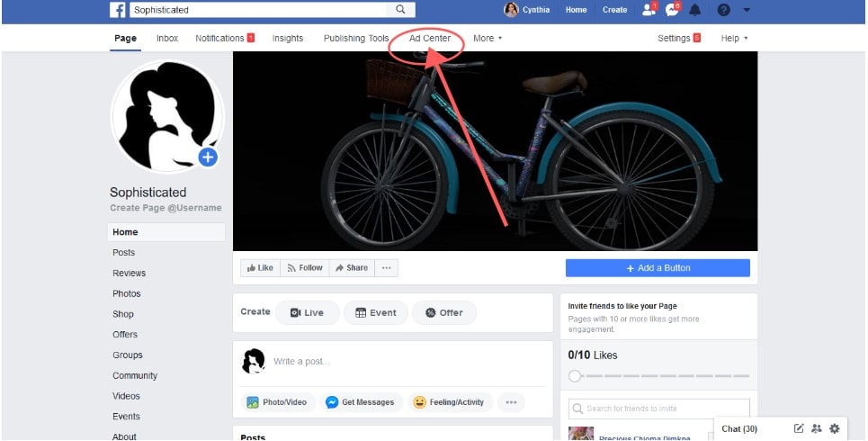
Task: Click the Home link in top bar
Action: pos(576,10)
